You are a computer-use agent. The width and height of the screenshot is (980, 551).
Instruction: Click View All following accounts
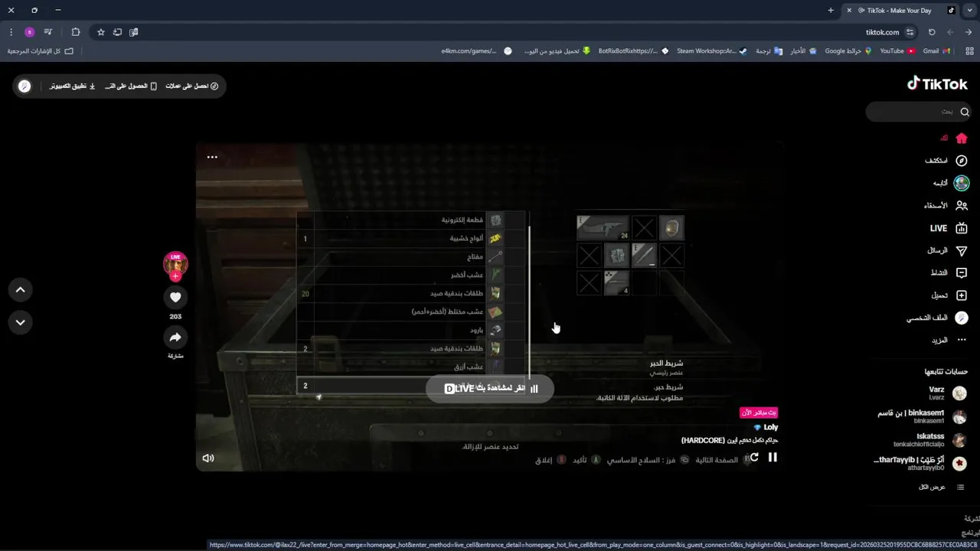[x=942, y=487]
